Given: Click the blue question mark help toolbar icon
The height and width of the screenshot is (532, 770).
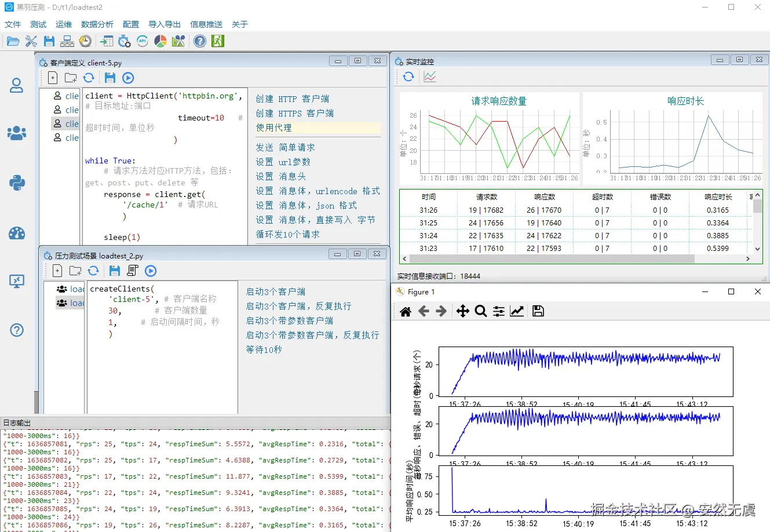Looking at the screenshot, I should [200, 41].
